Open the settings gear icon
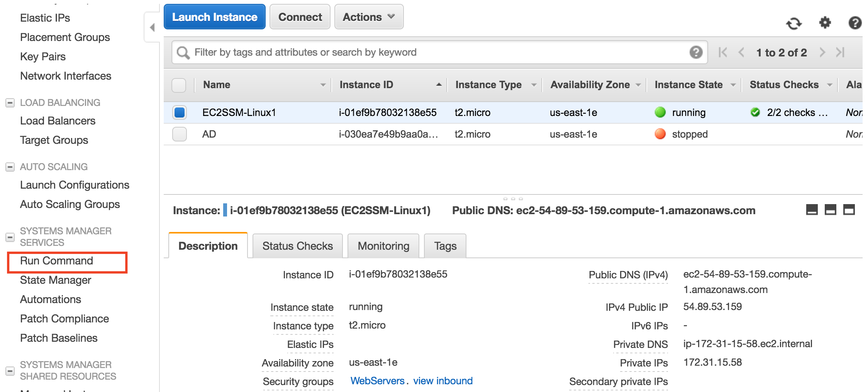 (x=825, y=22)
